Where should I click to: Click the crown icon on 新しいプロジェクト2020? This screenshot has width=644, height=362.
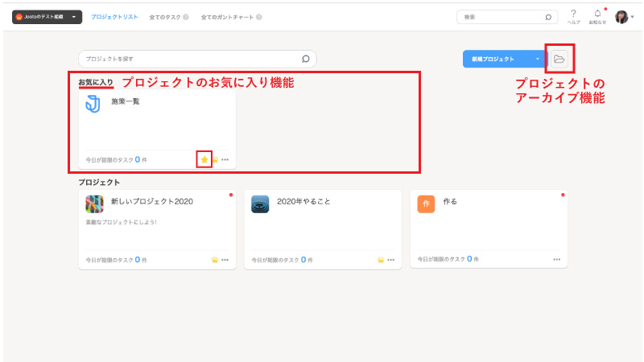coord(214,260)
